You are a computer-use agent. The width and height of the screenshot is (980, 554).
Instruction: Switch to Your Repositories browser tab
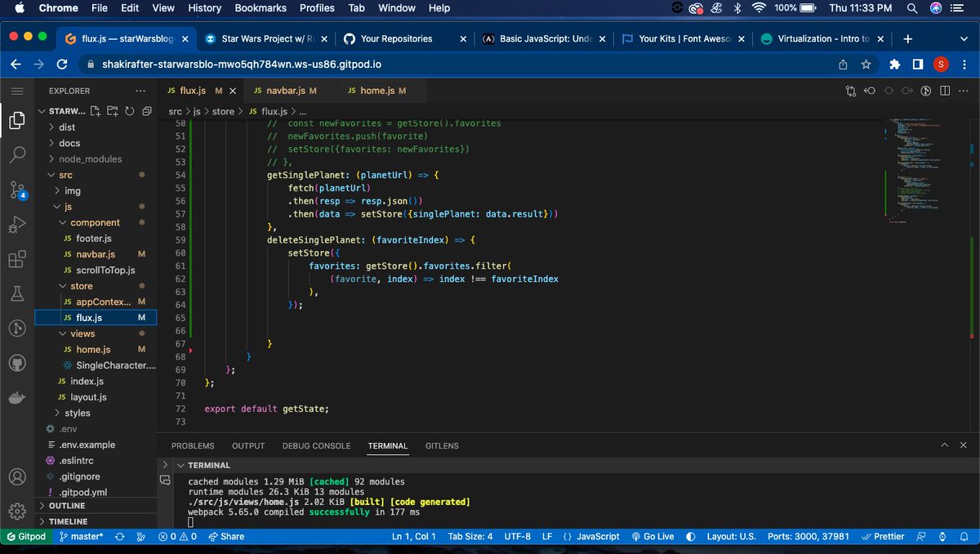(x=405, y=38)
